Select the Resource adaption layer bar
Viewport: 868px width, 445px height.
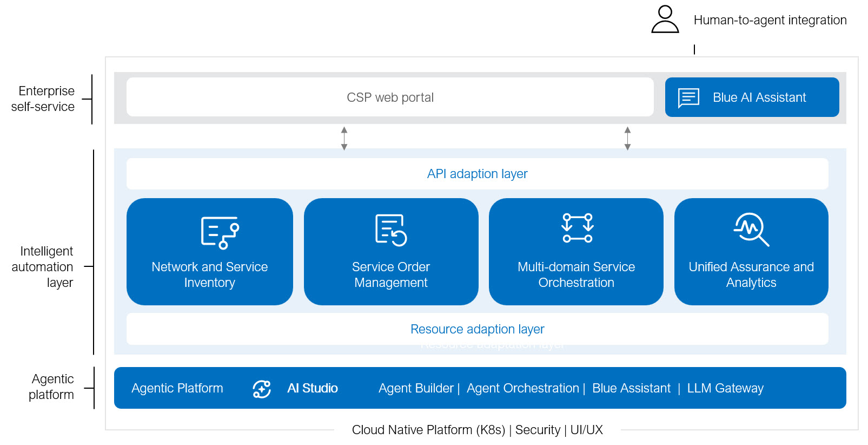(x=478, y=329)
